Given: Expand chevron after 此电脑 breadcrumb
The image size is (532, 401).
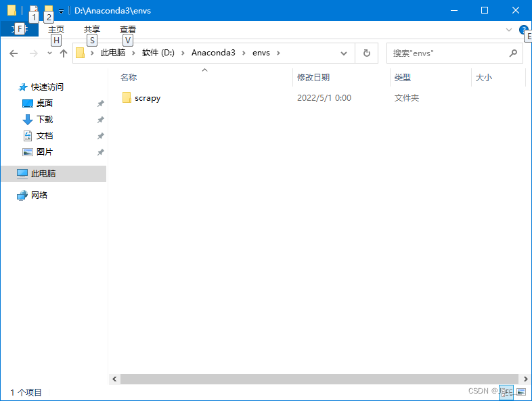Looking at the screenshot, I should click(134, 53).
